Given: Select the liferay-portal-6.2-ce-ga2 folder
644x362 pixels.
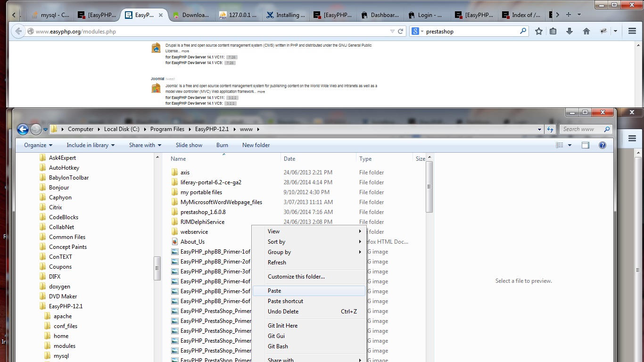Looking at the screenshot, I should coord(211,182).
